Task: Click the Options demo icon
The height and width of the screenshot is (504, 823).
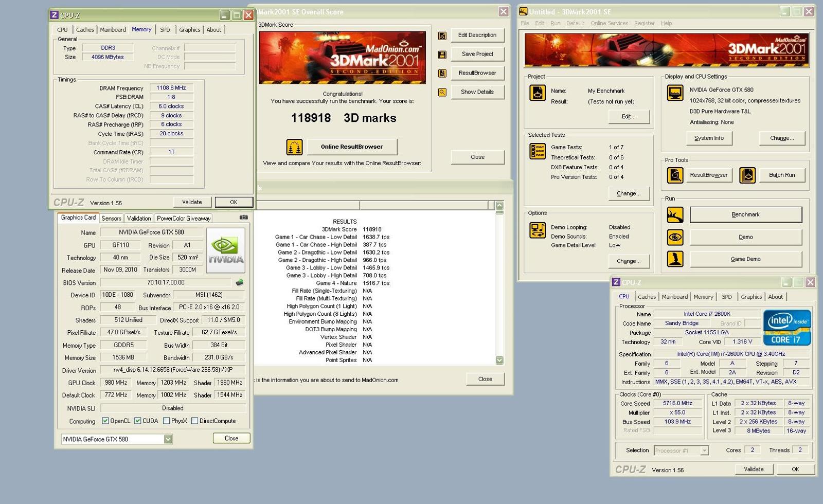Action: (538, 230)
